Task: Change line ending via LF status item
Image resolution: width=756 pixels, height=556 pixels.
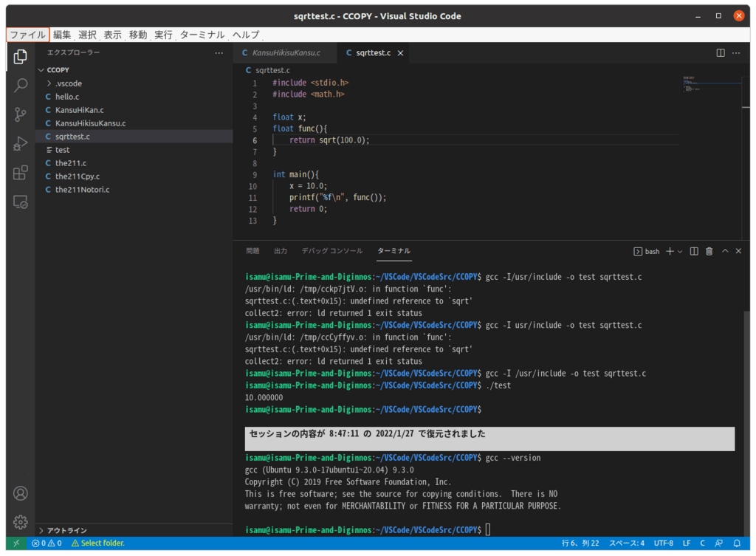Action: (x=687, y=543)
